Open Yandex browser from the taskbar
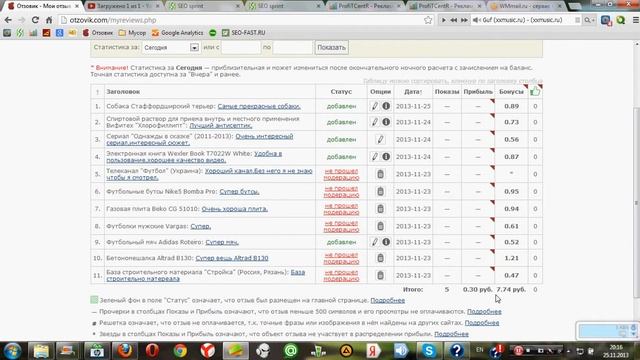The width and height of the screenshot is (640, 360). click(208, 351)
